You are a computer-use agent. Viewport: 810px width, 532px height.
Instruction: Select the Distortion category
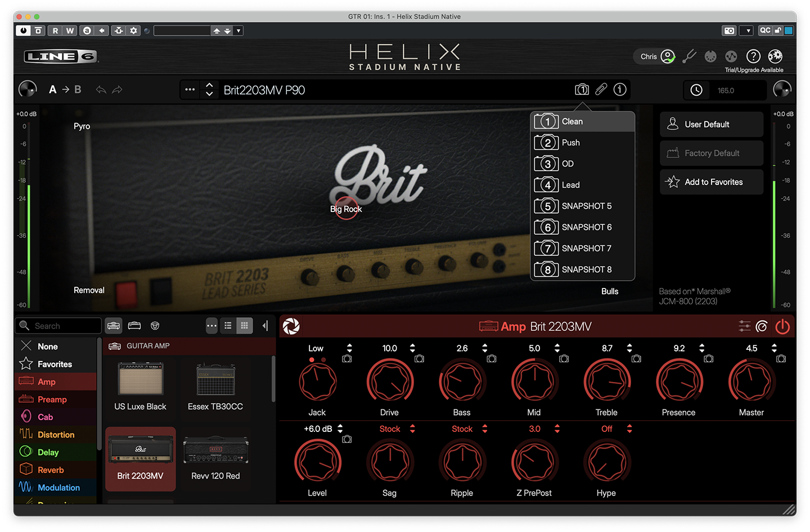coord(55,435)
